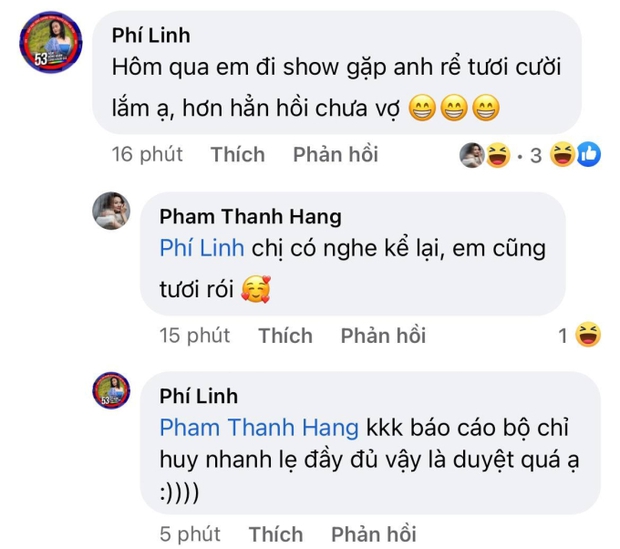Click Haha reaction icon on Pham Thanh Hang's reply

coord(588,335)
